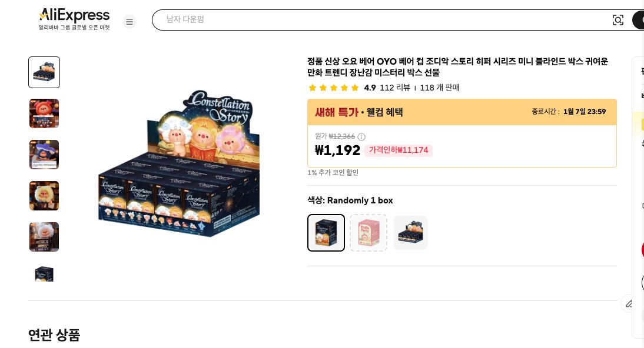Screen dimensions: 644x348
Task: Click the star rating icons
Action: click(x=334, y=88)
